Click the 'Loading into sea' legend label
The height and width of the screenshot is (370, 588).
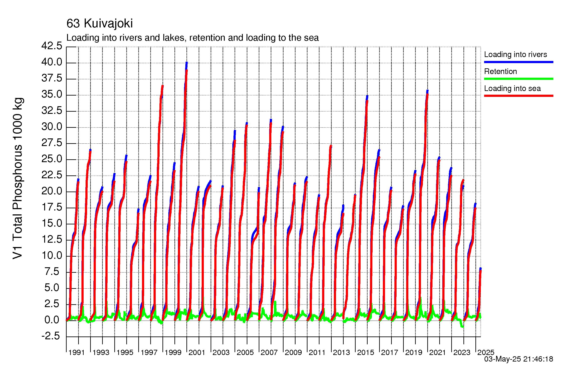coord(512,88)
